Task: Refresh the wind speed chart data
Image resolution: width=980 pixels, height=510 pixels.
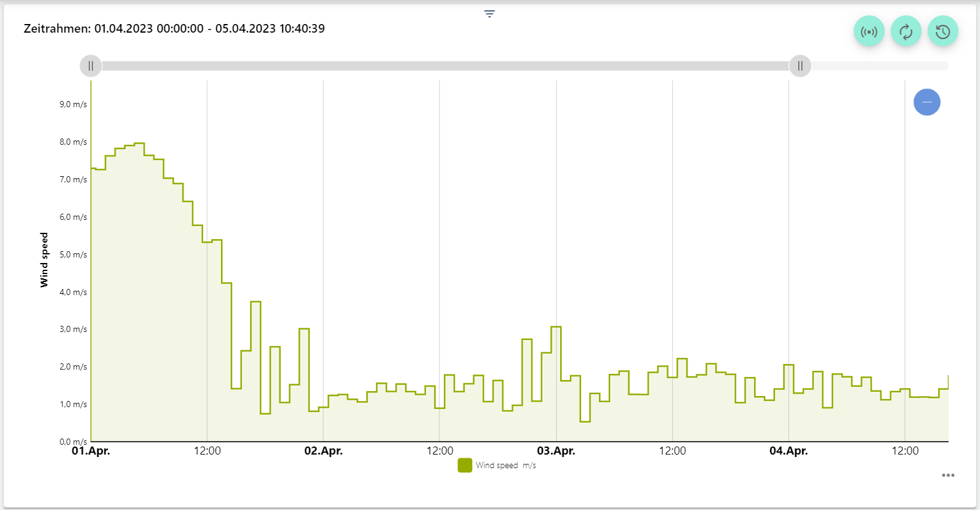Action: [x=906, y=32]
